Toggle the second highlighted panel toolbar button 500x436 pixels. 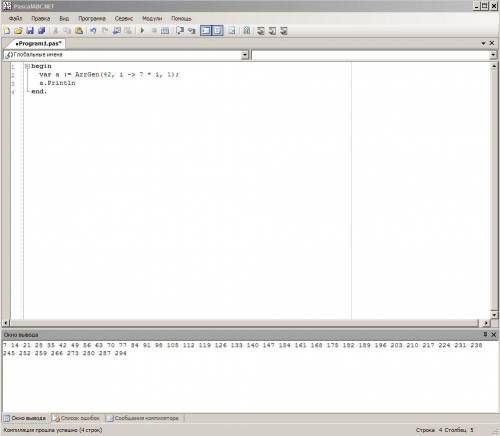218,31
